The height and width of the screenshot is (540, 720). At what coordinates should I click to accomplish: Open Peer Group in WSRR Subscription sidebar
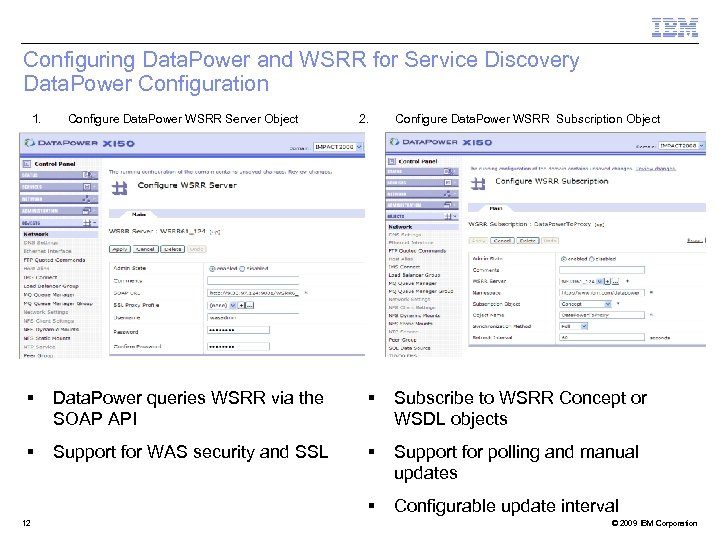tap(402, 340)
